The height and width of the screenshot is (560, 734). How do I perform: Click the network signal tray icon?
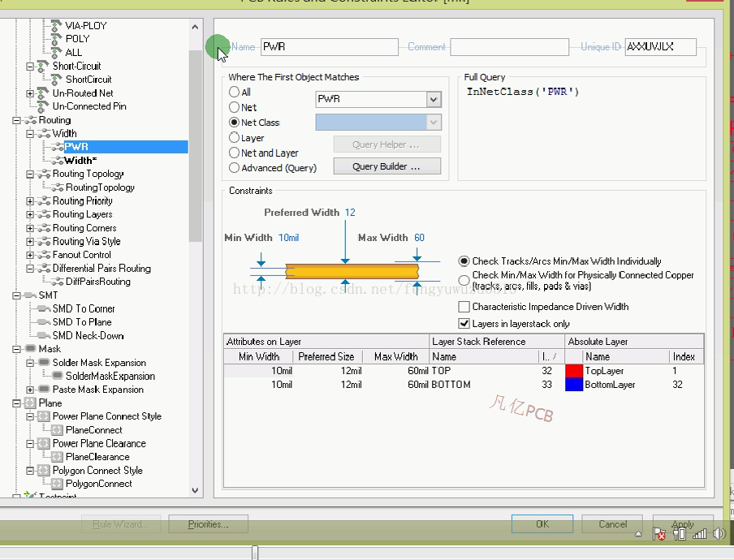699,533
